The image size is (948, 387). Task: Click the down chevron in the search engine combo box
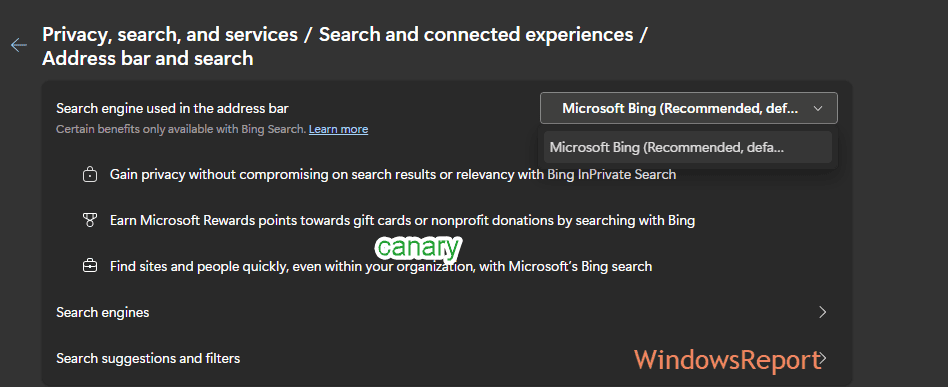(818, 108)
